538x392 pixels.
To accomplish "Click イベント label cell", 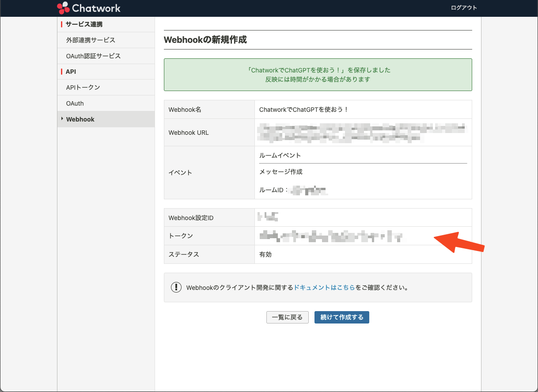I will 209,173.
